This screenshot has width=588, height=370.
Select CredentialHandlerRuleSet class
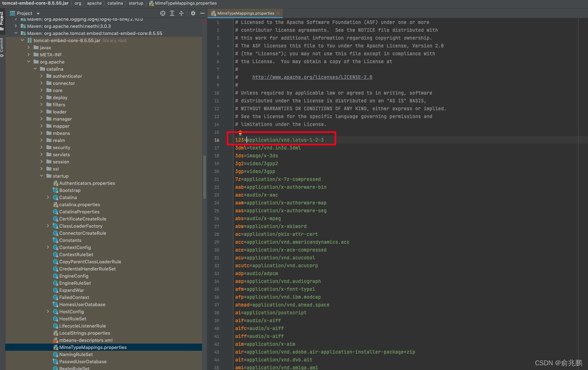click(87, 269)
